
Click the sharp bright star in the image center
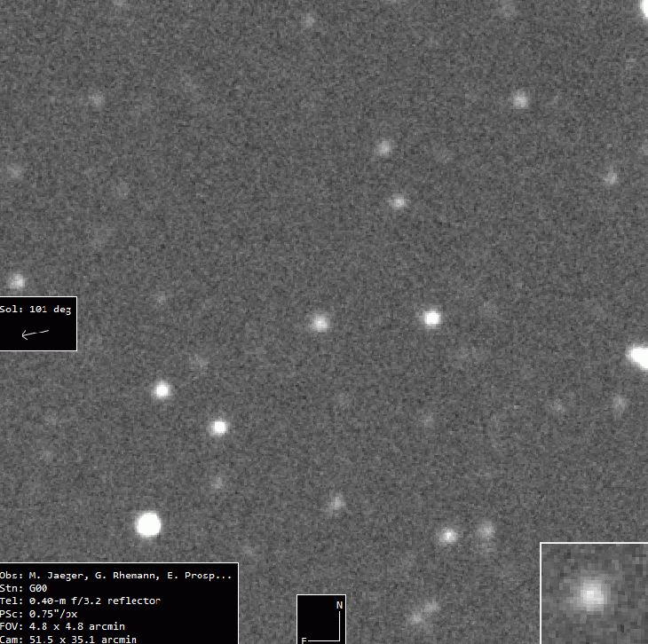[431, 318]
